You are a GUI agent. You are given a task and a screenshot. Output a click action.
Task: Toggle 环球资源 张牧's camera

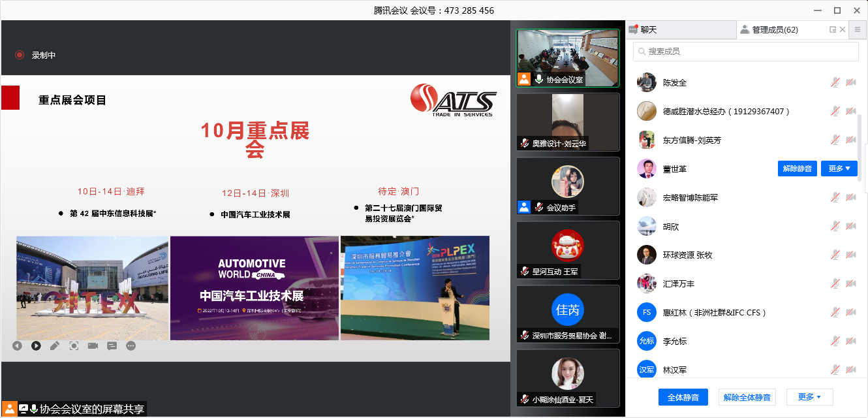tap(850, 255)
